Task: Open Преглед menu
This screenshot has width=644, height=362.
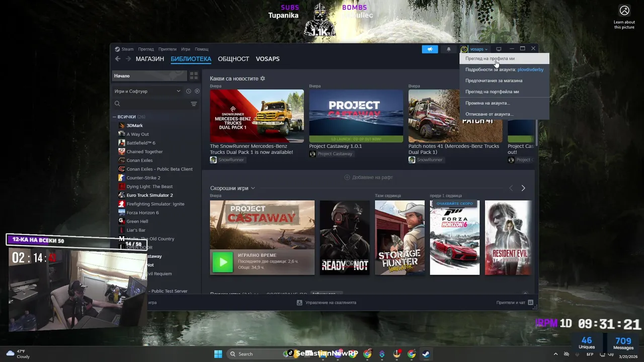Action: point(146,49)
